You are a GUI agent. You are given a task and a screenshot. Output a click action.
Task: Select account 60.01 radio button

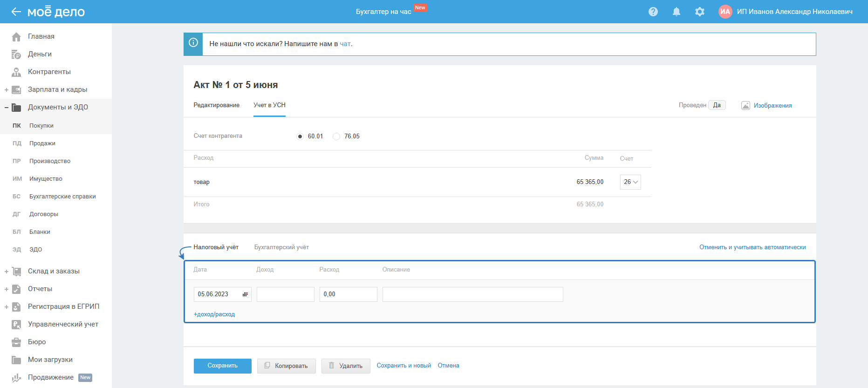click(300, 136)
